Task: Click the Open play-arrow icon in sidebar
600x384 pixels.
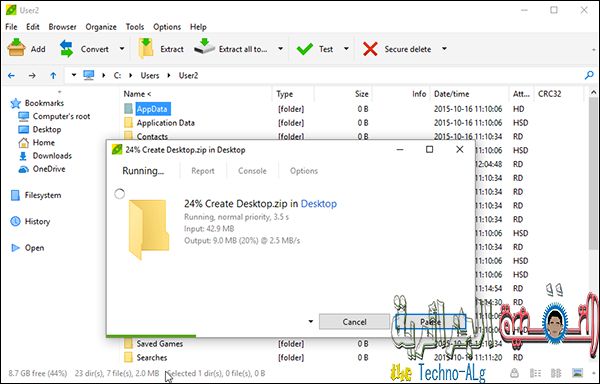Action: pyautogui.click(x=16, y=248)
